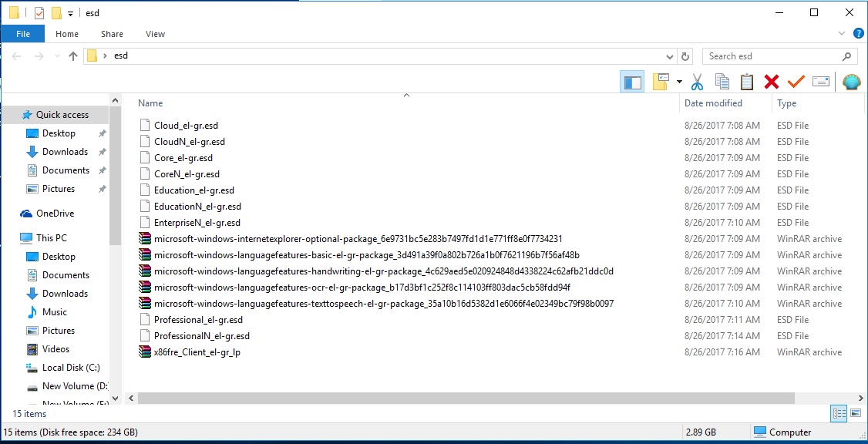Open the Quick Access Toolbar customize dropdown
868x444 pixels.
[70, 13]
